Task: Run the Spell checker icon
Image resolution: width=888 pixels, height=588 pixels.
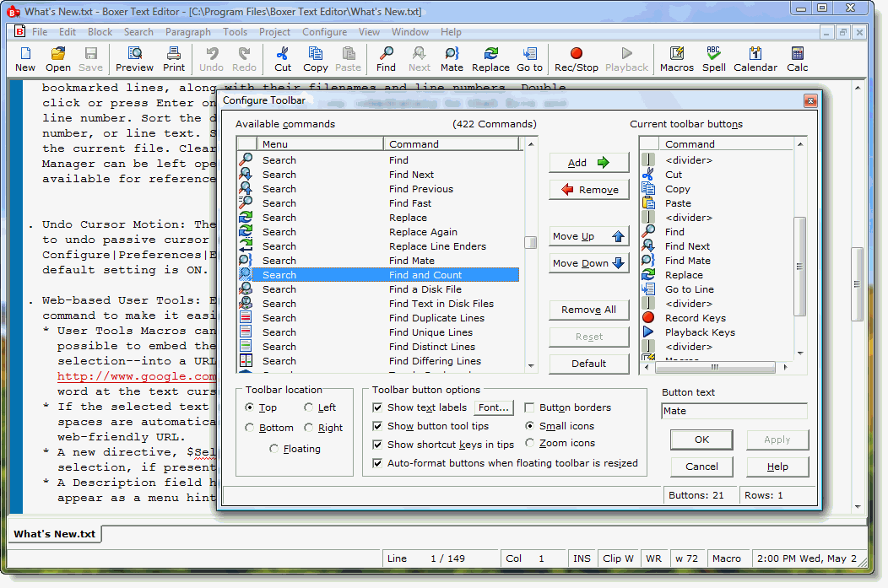Action: point(713,59)
